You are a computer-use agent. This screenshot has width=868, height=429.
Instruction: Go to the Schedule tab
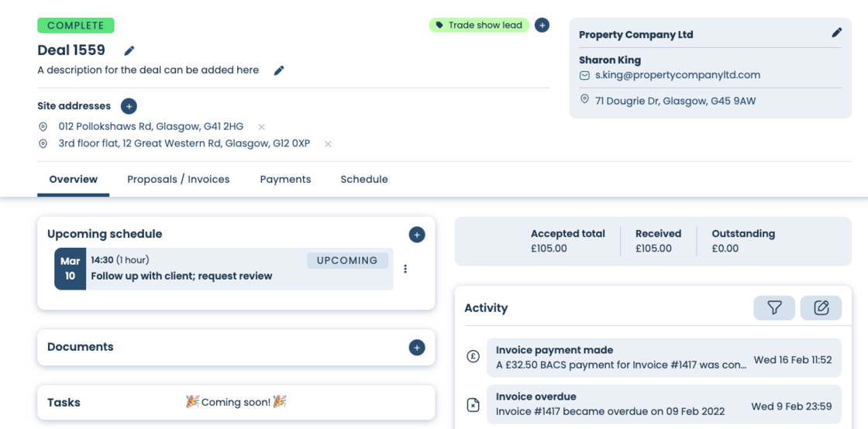point(364,180)
